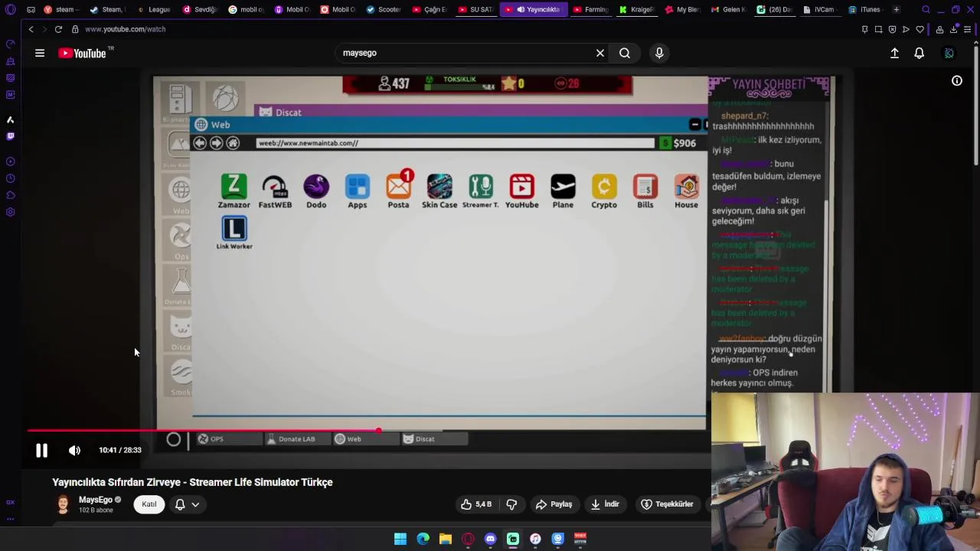Mute the video volume speaker
The width and height of the screenshot is (980, 551).
(x=74, y=451)
